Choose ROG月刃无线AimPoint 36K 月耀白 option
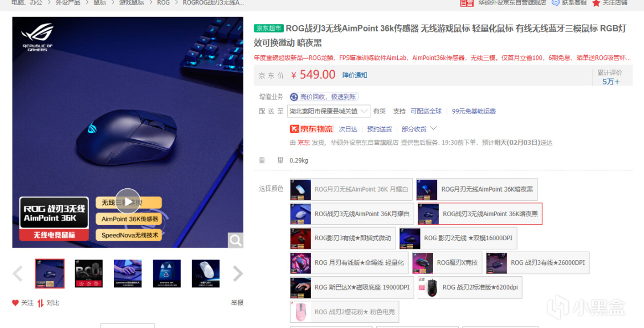Viewport: 644px width, 328px height. pos(352,189)
